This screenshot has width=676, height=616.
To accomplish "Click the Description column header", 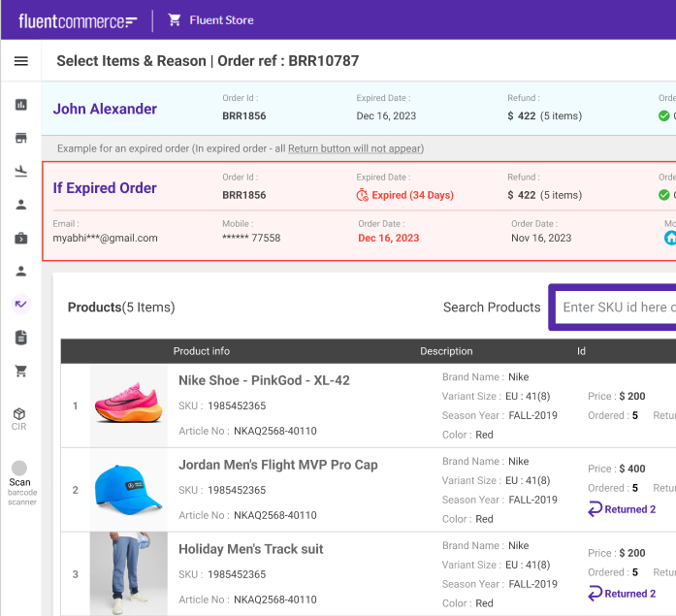I will tap(446, 351).
